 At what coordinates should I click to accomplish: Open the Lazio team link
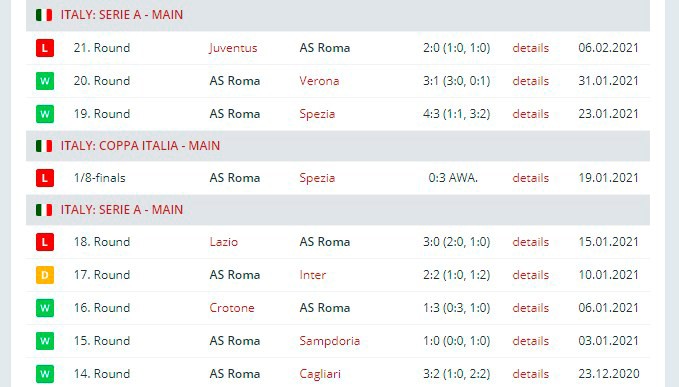pyautogui.click(x=223, y=242)
